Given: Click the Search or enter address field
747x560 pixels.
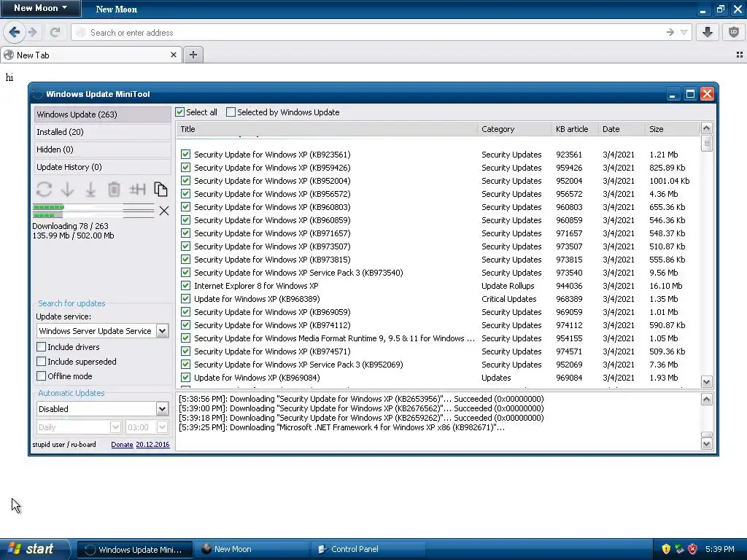Looking at the screenshot, I should click(367, 32).
